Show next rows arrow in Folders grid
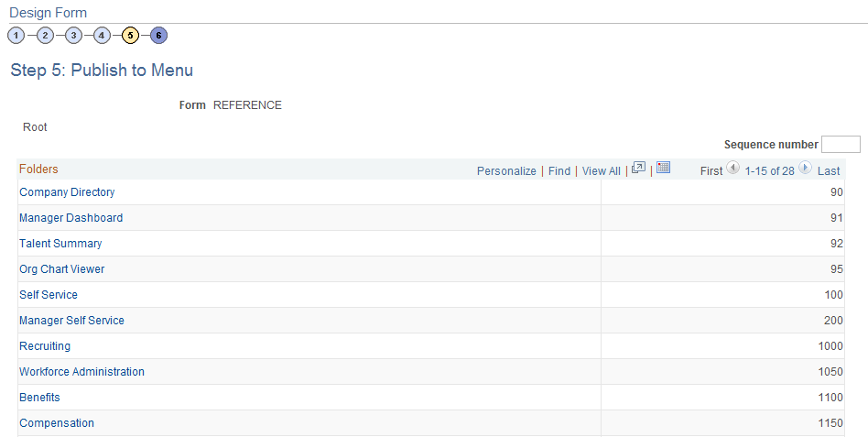This screenshot has width=868, height=437. point(806,168)
